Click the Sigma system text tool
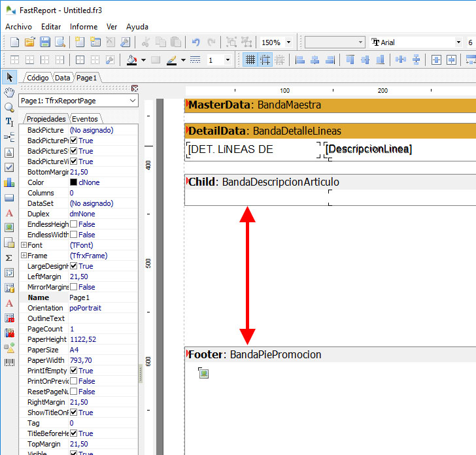Screen dimensions: 476x455 pyautogui.click(x=9, y=258)
